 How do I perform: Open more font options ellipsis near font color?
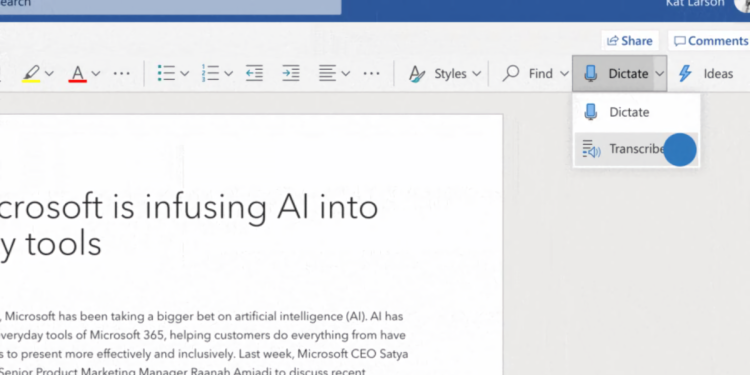[x=121, y=74]
